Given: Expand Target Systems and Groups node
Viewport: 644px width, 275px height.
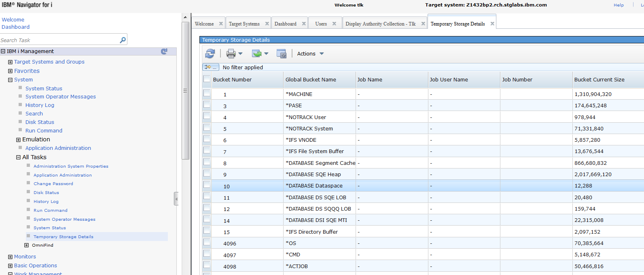Looking at the screenshot, I should tap(11, 62).
